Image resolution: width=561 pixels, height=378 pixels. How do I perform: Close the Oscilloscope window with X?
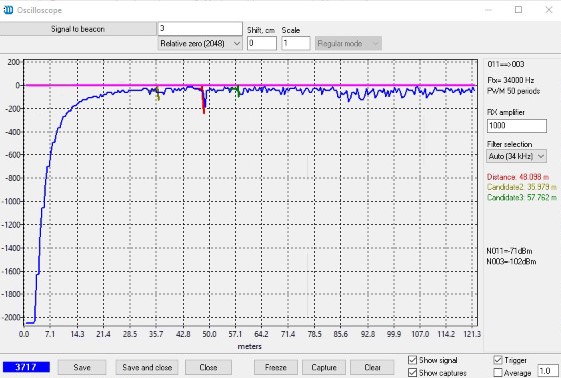pyautogui.click(x=549, y=10)
